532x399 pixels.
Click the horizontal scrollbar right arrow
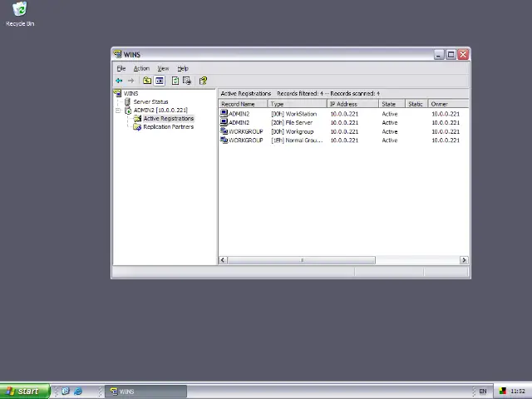coord(464,260)
